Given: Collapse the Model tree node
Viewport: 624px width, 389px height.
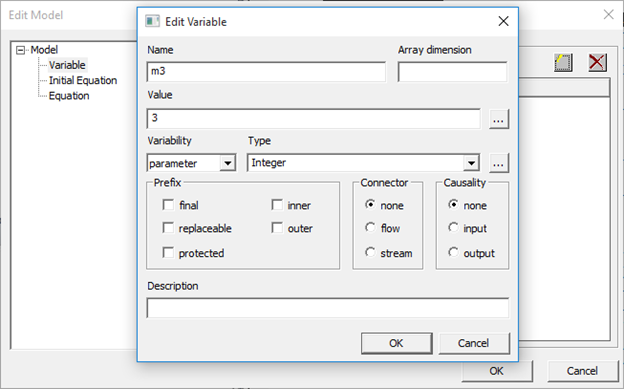Looking at the screenshot, I should [20, 50].
